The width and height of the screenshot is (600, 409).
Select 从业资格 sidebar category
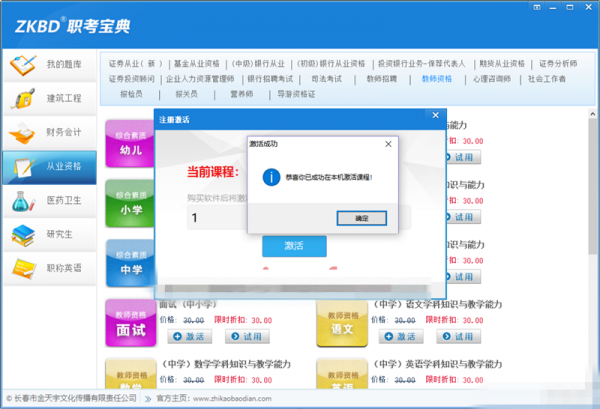tap(50, 166)
